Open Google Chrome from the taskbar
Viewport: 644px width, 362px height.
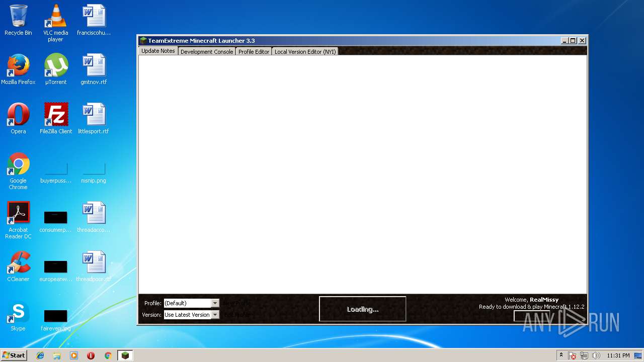coord(108,355)
